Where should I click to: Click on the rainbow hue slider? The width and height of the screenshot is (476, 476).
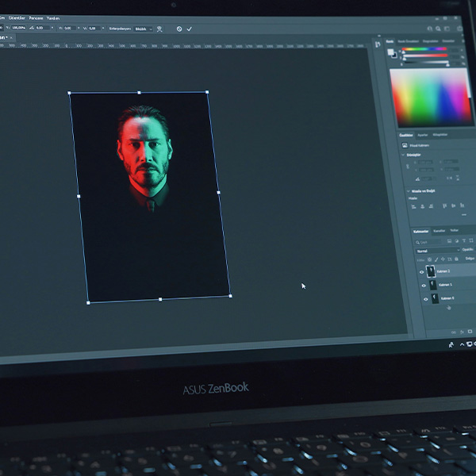(424, 49)
